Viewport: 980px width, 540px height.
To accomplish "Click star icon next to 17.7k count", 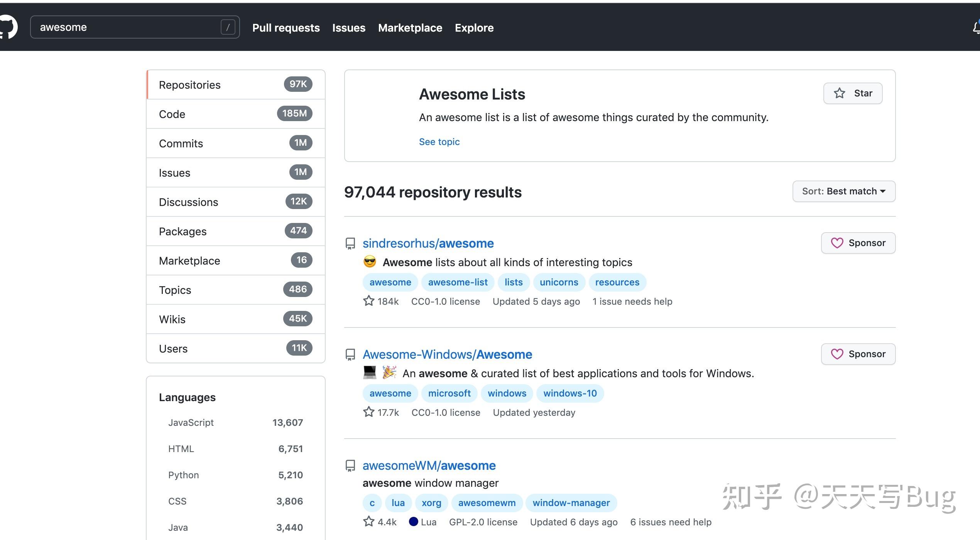I will (368, 412).
